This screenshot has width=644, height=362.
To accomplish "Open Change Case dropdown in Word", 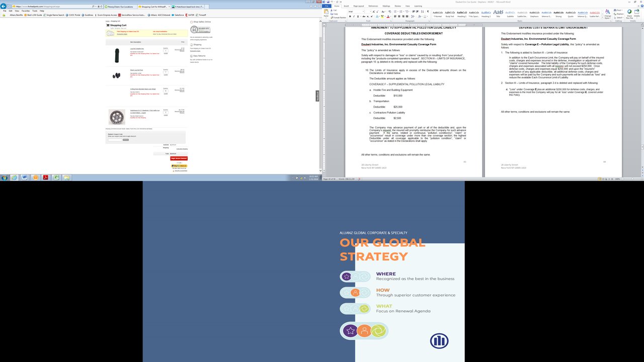I will point(383,12).
